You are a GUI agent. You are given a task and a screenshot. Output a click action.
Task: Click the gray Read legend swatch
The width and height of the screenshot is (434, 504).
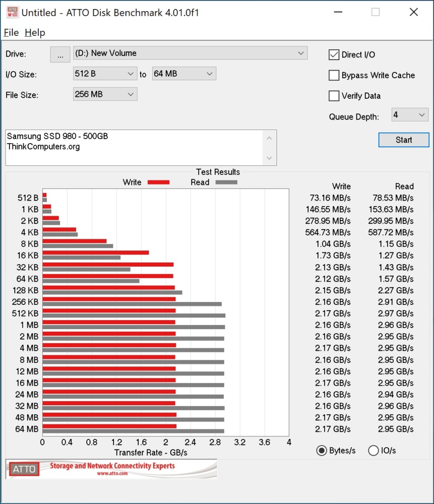pyautogui.click(x=226, y=182)
